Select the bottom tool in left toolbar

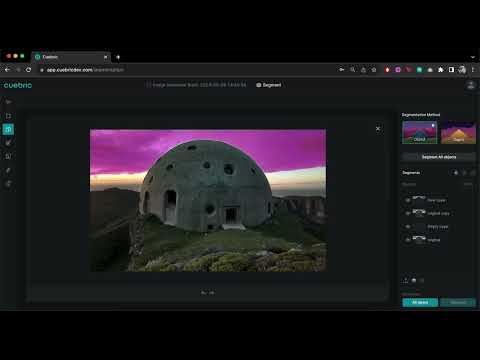point(9,184)
